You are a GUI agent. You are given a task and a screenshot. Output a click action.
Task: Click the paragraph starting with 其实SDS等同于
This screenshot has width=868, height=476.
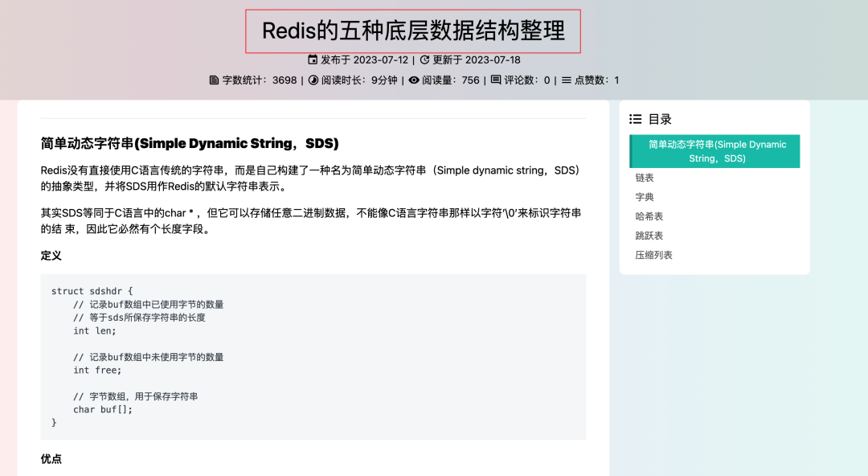311,221
